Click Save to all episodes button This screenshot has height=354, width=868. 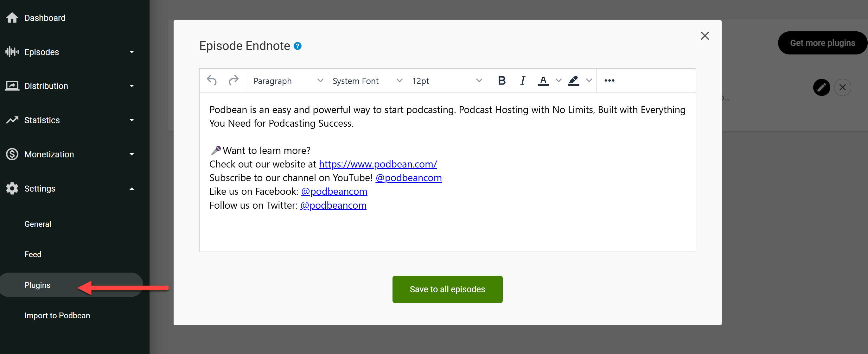point(447,289)
